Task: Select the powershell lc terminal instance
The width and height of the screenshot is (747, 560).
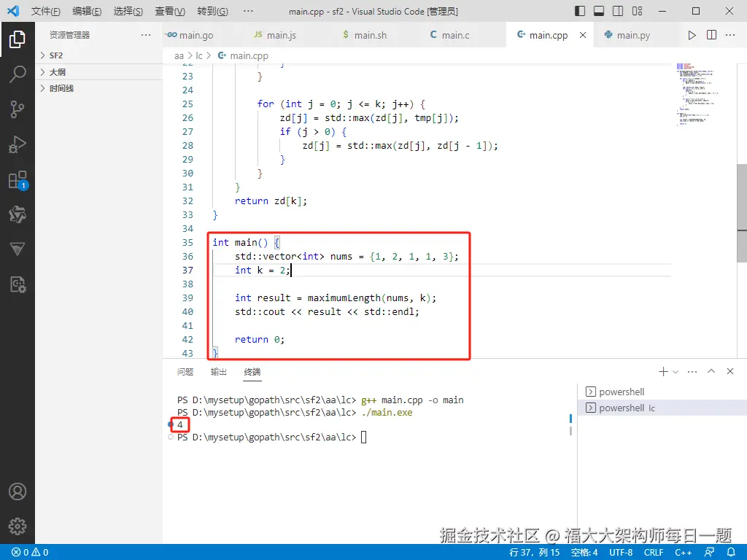Action: (662, 408)
